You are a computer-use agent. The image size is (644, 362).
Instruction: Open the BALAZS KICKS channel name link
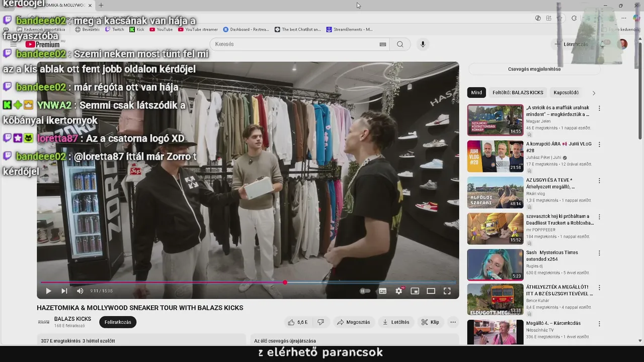coord(73,319)
